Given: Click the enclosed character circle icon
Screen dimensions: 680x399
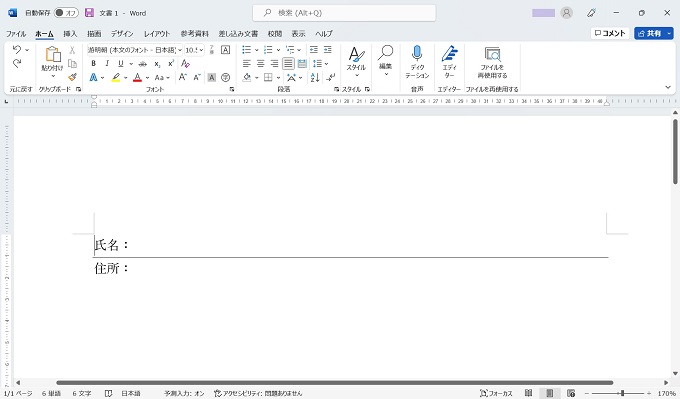Looking at the screenshot, I should point(226,78).
